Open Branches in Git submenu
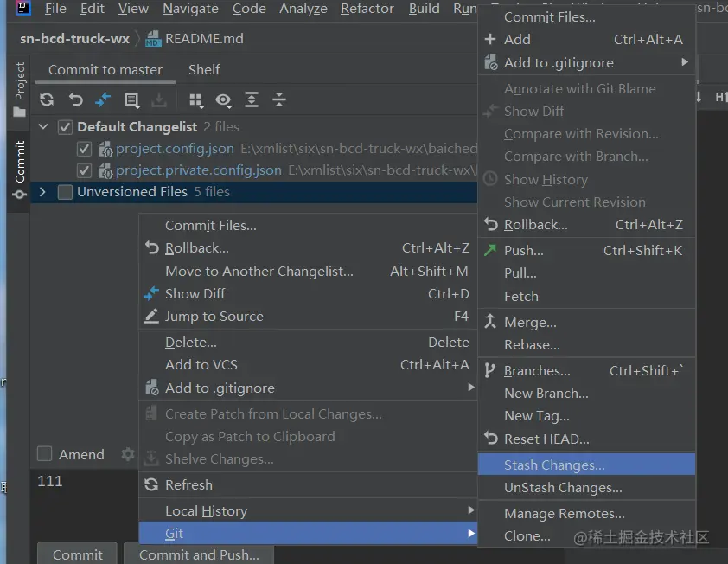Viewport: 728px width, 564px height. 586,371
